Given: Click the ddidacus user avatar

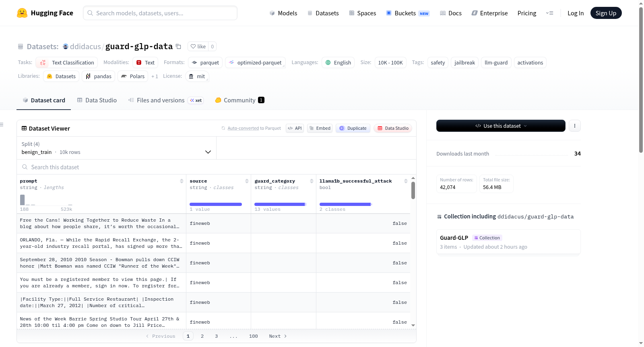Looking at the screenshot, I should pos(66,46).
